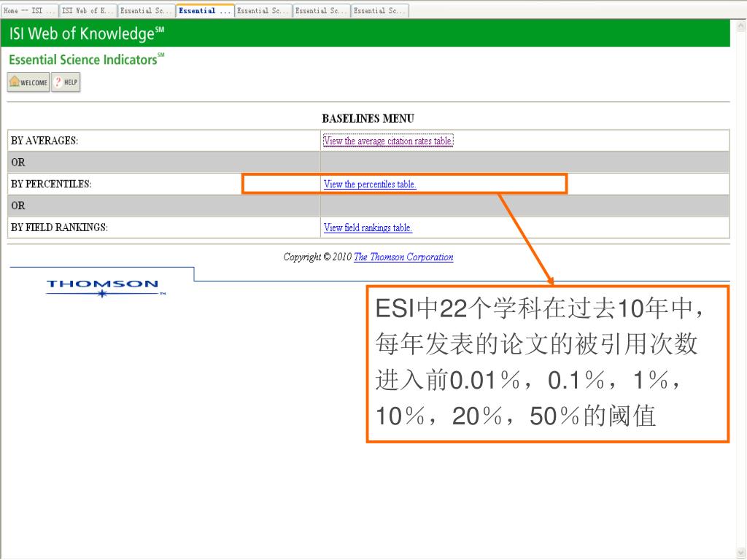Click the Thomson logo
Image resolution: width=747 pixels, height=560 pixels.
(x=106, y=287)
